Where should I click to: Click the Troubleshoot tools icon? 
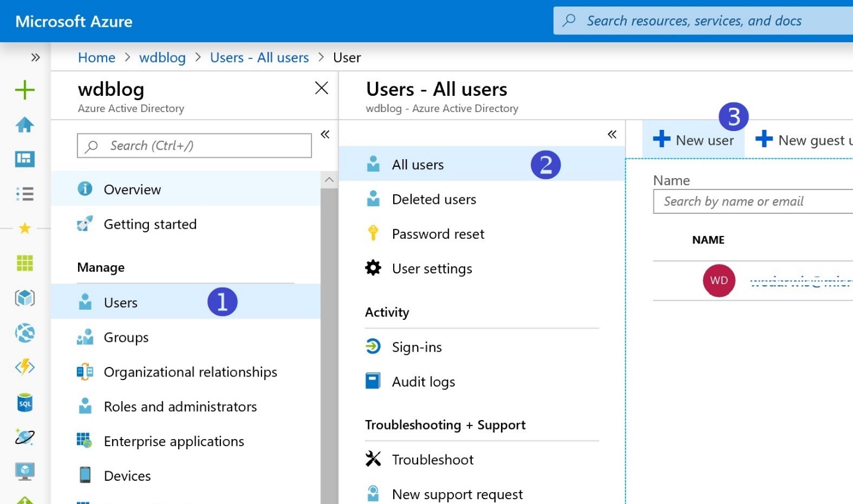click(373, 459)
